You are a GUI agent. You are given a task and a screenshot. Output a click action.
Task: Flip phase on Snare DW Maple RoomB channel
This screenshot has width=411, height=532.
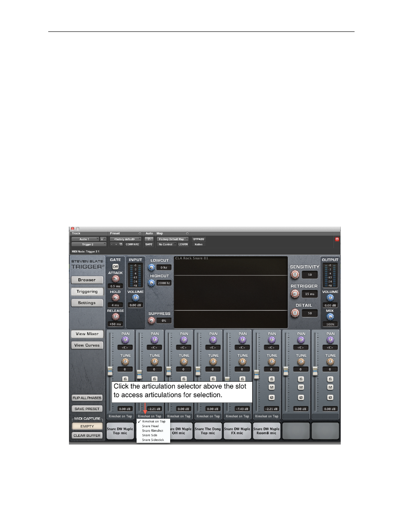[x=272, y=397]
